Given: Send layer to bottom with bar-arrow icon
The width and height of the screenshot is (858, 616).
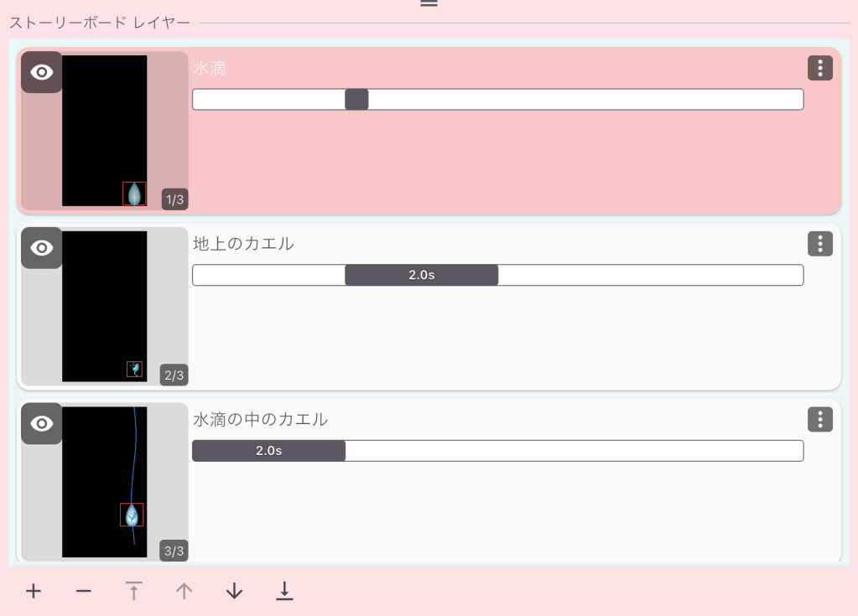Looking at the screenshot, I should [x=285, y=592].
